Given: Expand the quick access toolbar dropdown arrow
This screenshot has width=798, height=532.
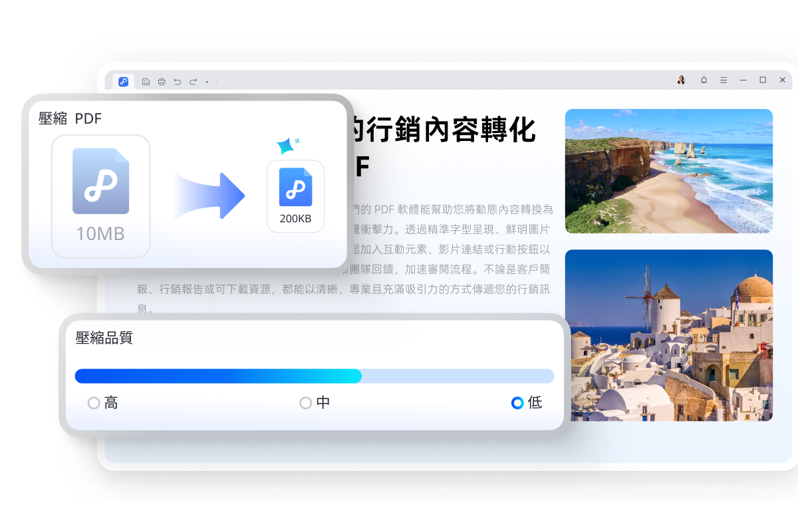Looking at the screenshot, I should tap(207, 82).
